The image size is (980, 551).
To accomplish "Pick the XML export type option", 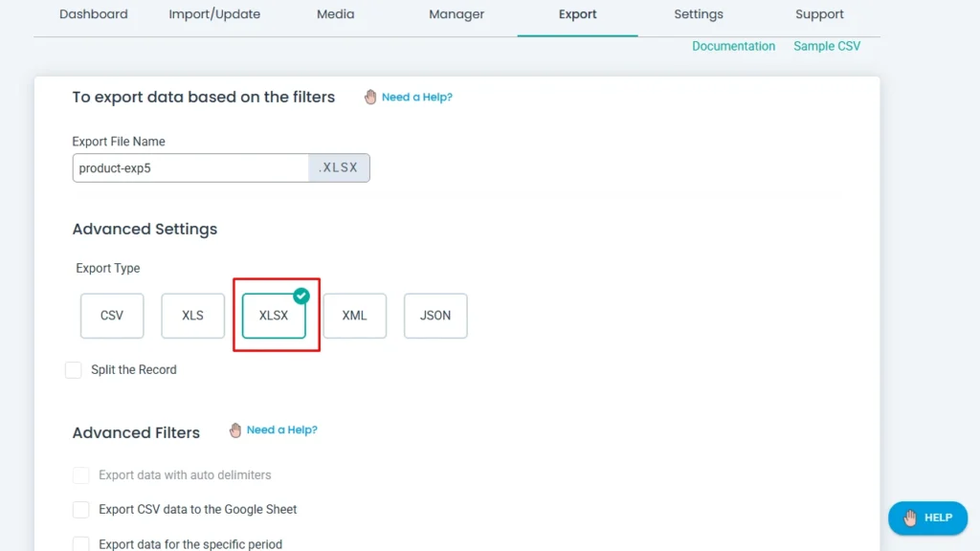I will (x=355, y=316).
